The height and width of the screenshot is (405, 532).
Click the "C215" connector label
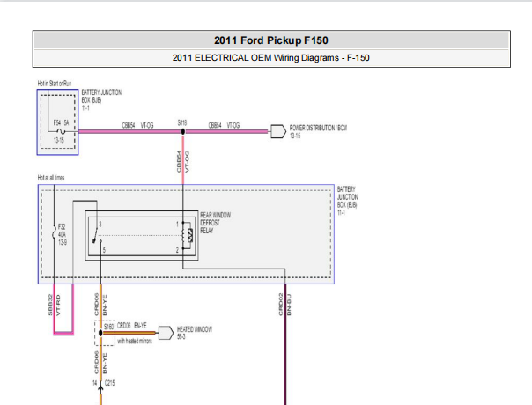[109, 383]
